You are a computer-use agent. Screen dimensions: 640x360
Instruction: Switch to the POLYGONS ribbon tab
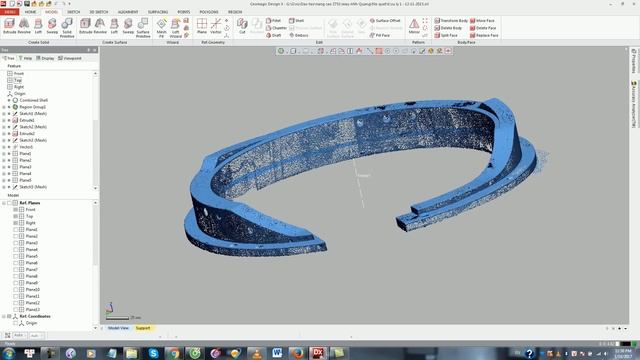209,12
